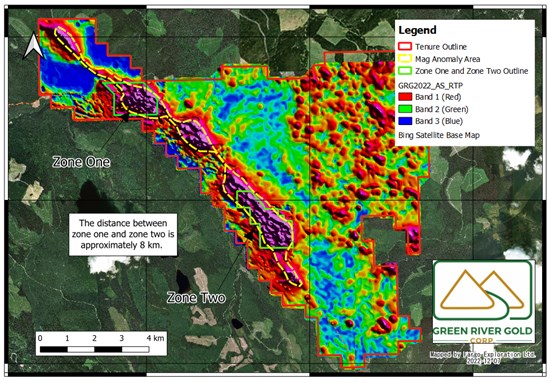The width and height of the screenshot is (550, 383).
Task: Click the Zone One arrow head on map
Action: pos(125,117)
